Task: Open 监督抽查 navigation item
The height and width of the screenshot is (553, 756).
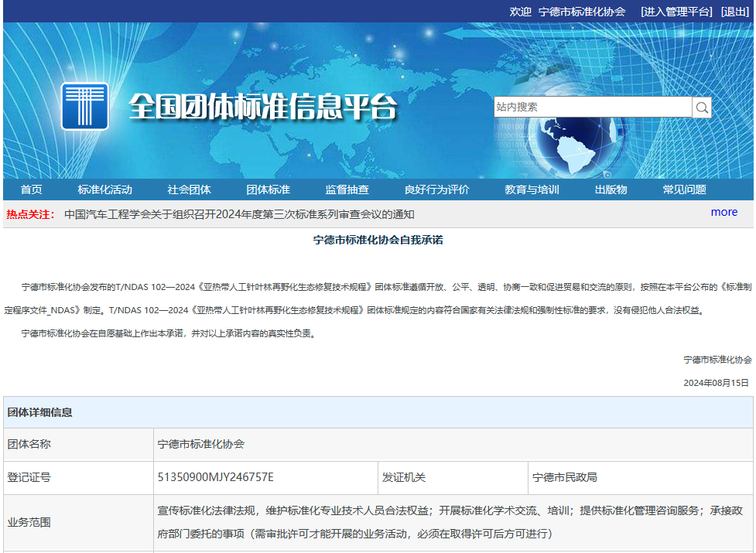Action: (347, 190)
